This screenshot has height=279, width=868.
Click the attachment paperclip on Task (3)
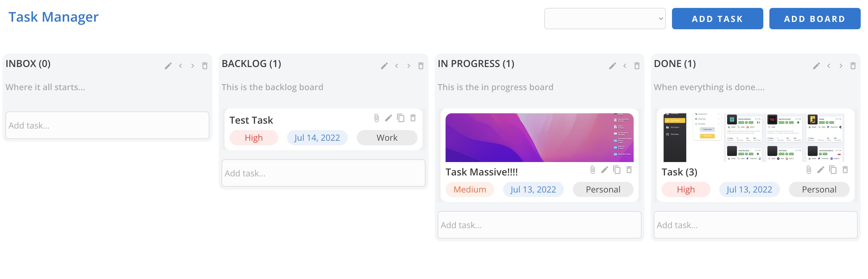(808, 170)
